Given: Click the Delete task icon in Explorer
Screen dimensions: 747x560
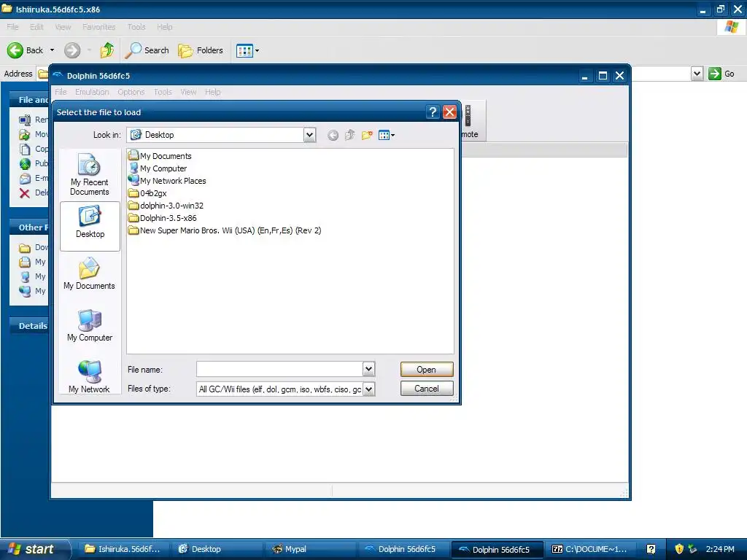Looking at the screenshot, I should click(25, 192).
